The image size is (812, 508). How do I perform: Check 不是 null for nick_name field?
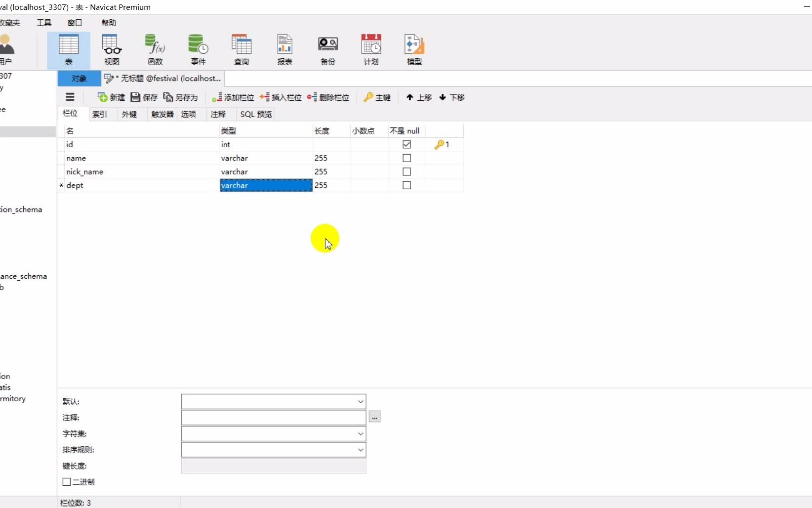coord(406,171)
